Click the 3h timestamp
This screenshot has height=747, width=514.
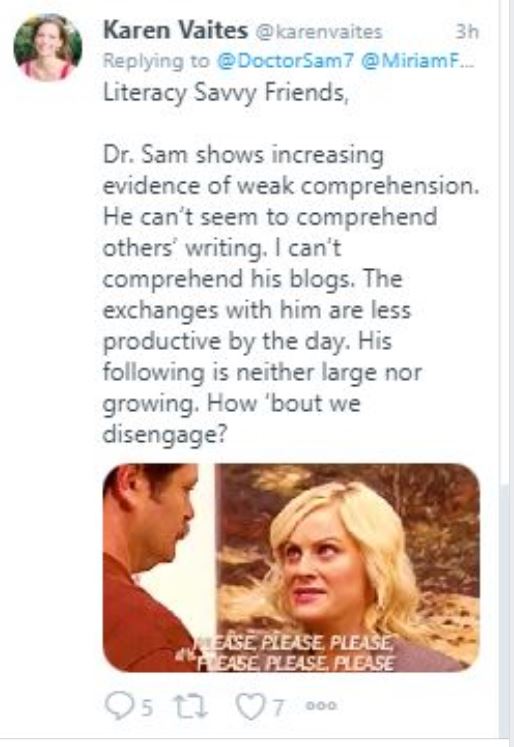pos(467,32)
